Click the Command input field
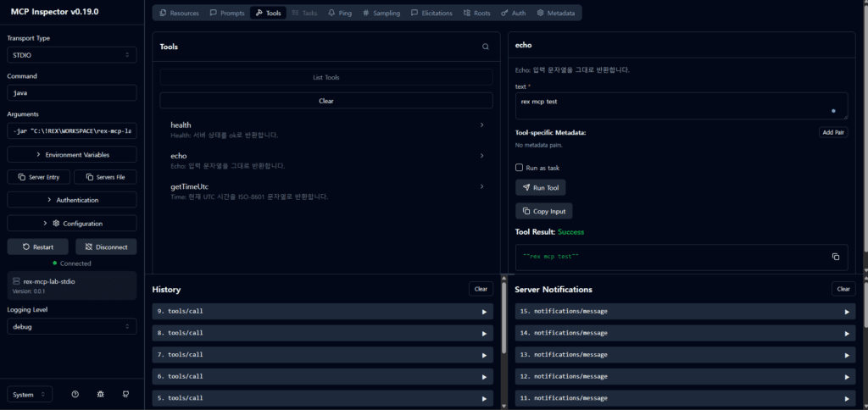Viewport: 868px width, 410px height. click(72, 93)
